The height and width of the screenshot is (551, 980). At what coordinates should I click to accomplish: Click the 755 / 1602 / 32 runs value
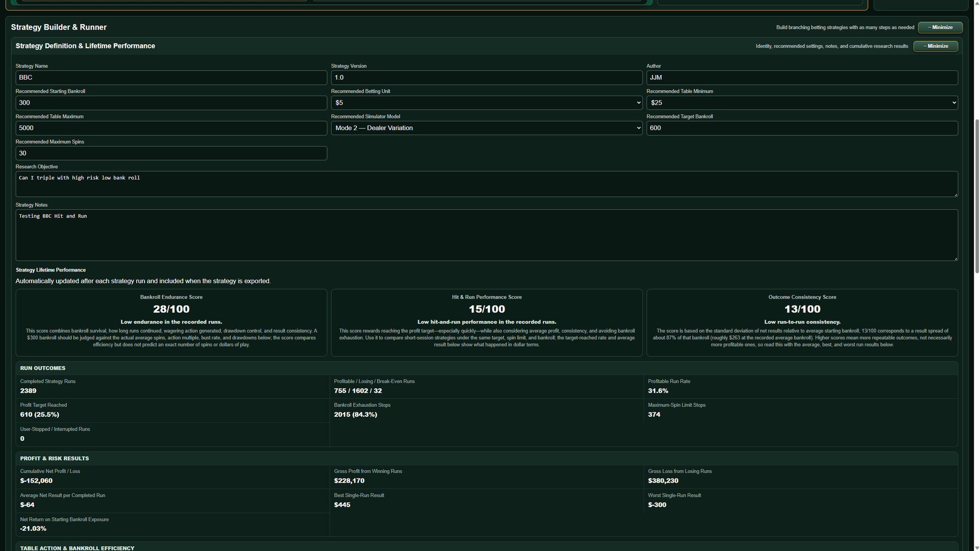click(358, 391)
